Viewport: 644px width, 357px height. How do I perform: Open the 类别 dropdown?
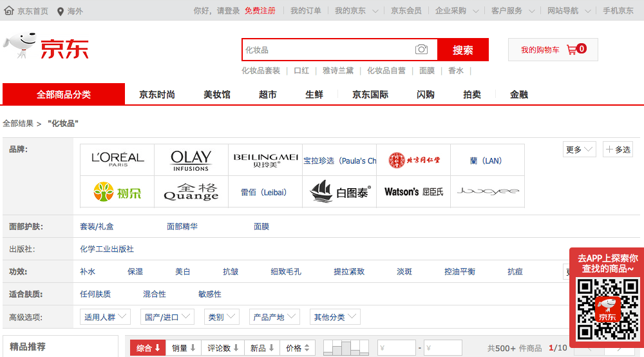click(x=222, y=317)
